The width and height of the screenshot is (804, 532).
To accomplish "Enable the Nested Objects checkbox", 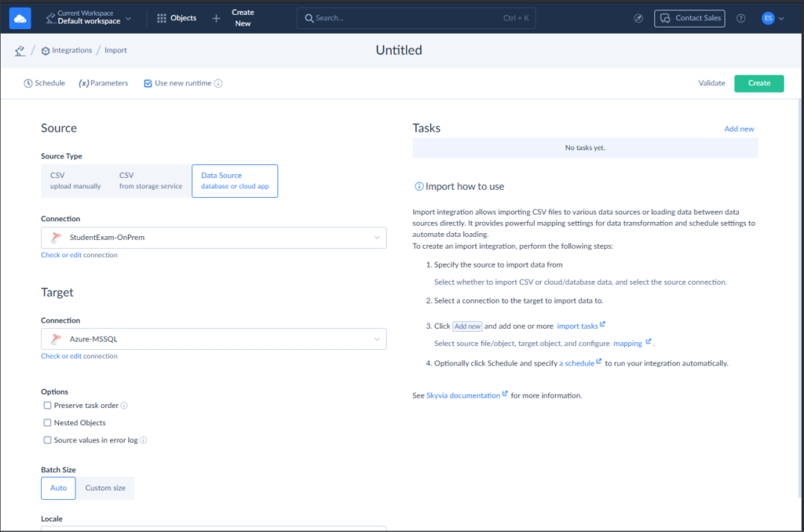I will (x=48, y=423).
